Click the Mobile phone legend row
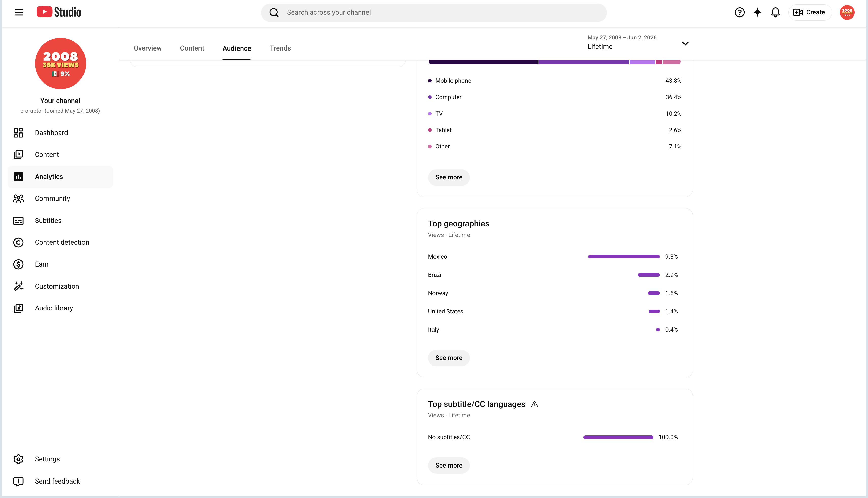 (x=554, y=81)
